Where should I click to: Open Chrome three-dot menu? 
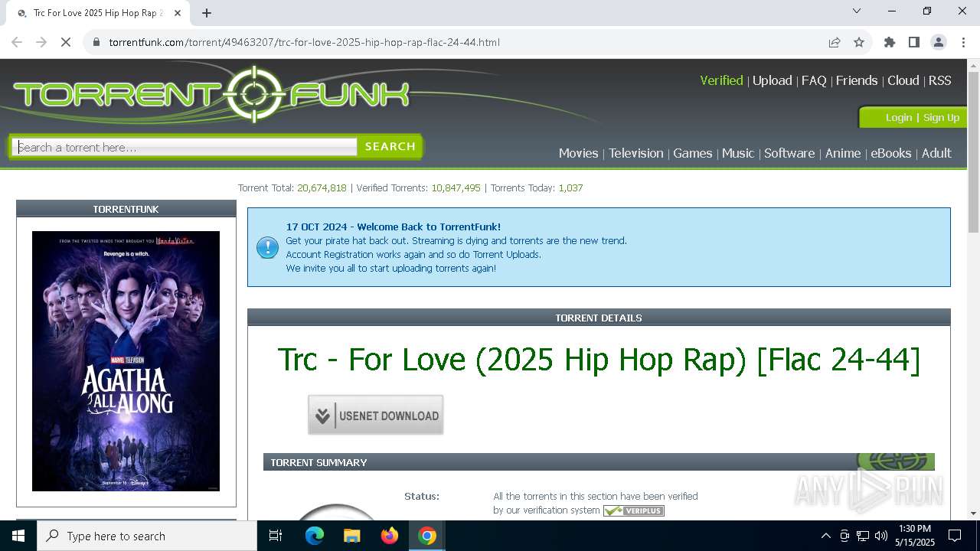pyautogui.click(x=963, y=42)
